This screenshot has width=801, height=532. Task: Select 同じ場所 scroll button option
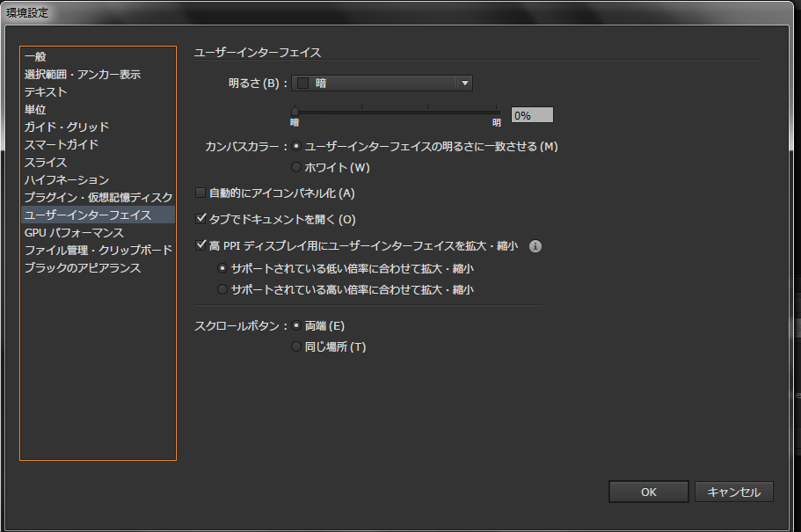coord(295,346)
